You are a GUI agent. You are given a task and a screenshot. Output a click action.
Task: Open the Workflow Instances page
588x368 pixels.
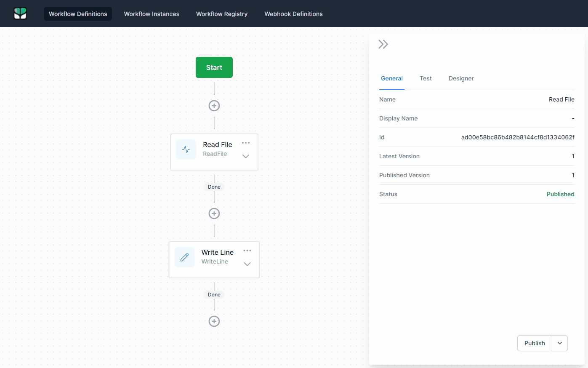[152, 13]
